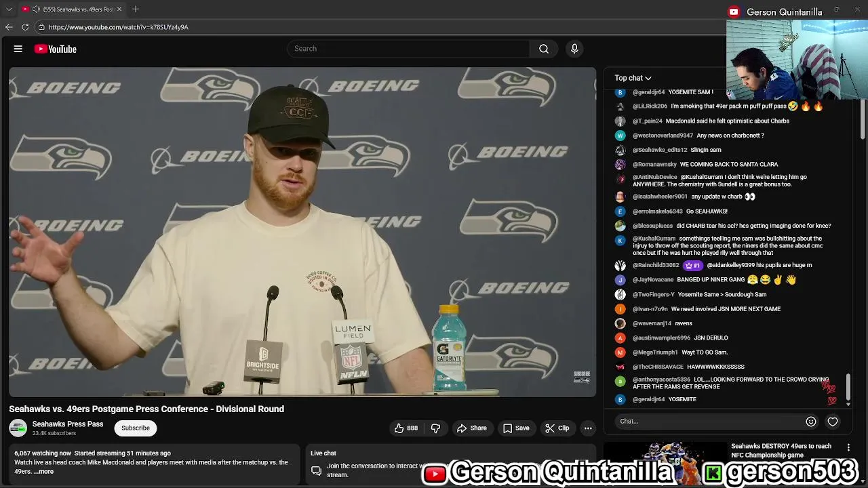Click message 'Macdonald said he felt optimistic about Charbs'
The width and height of the screenshot is (868, 488).
[x=728, y=121]
